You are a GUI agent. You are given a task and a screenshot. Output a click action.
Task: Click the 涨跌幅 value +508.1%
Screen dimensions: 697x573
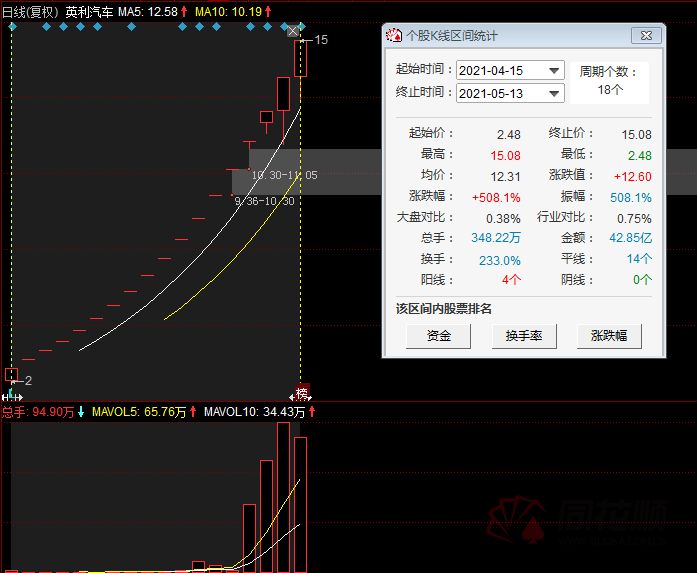[496, 197]
